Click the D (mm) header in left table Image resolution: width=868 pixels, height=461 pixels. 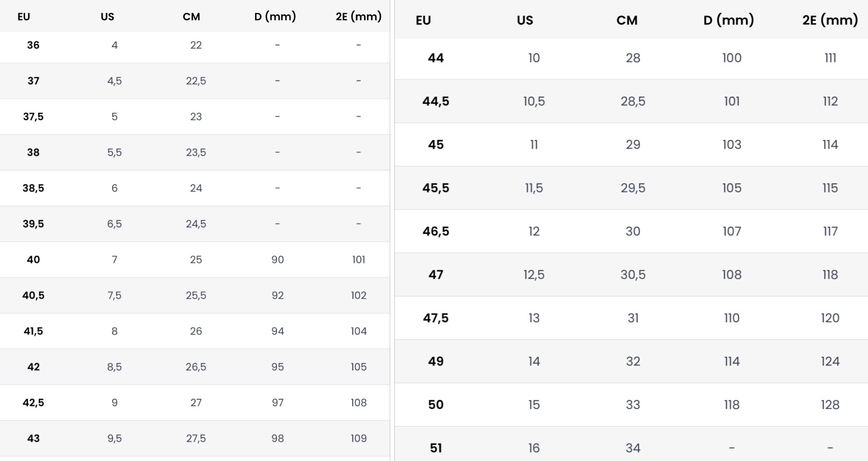tap(275, 17)
